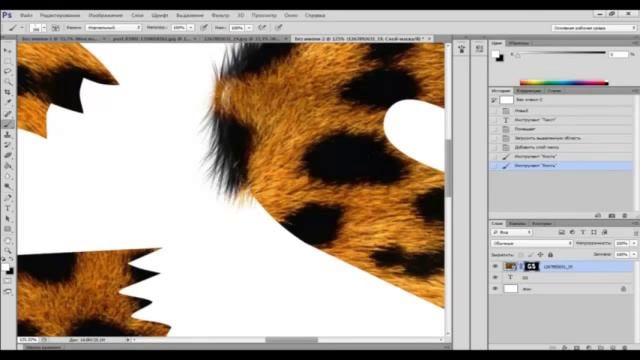This screenshot has width=640, height=360.
Task: Open the Фильтр menu
Action: [220, 15]
